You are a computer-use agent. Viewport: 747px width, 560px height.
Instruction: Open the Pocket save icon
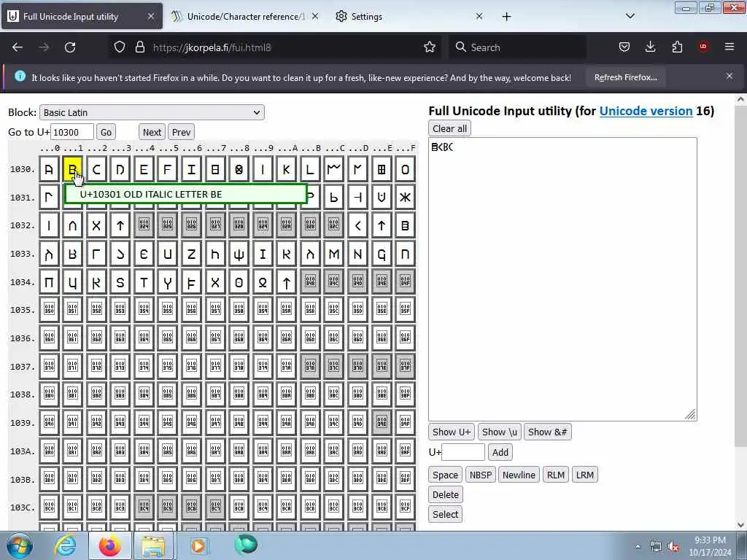click(x=624, y=47)
